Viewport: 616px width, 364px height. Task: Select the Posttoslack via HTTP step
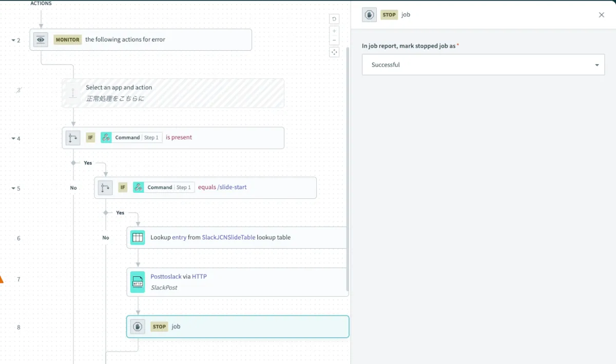(238, 282)
